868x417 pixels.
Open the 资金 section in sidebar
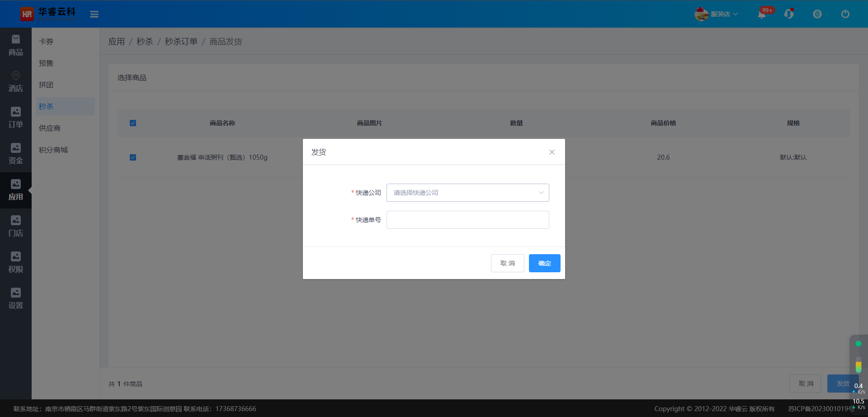point(16,154)
